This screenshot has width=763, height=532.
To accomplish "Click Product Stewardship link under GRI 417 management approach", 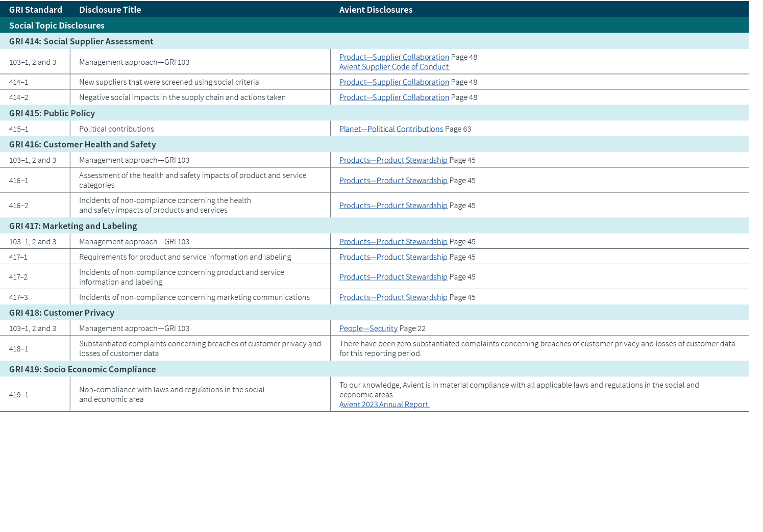I will [x=393, y=241].
